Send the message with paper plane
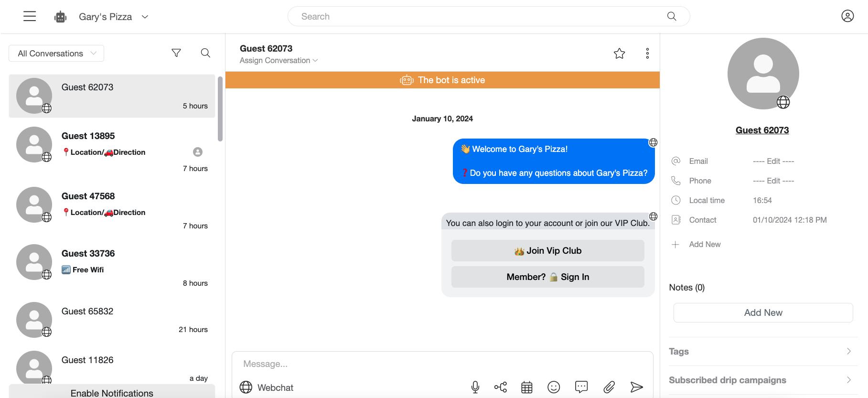Viewport: 868px width, 398px height. [x=637, y=387]
